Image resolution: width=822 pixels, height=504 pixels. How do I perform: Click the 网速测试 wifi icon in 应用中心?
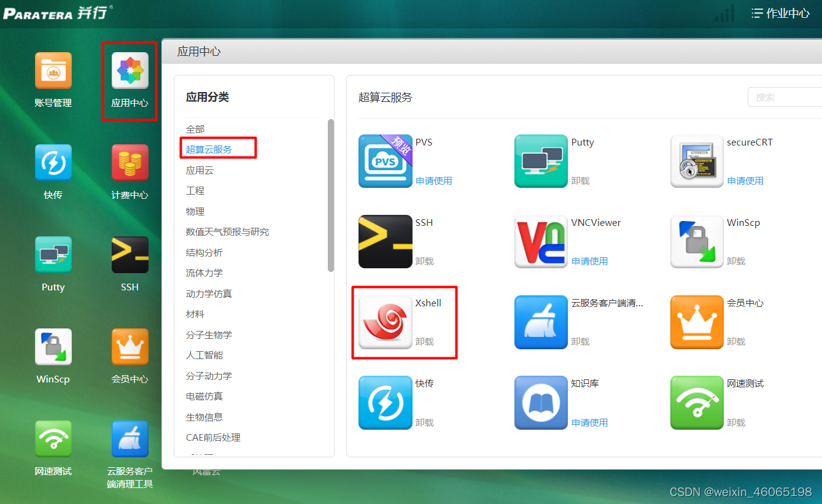coord(697,403)
